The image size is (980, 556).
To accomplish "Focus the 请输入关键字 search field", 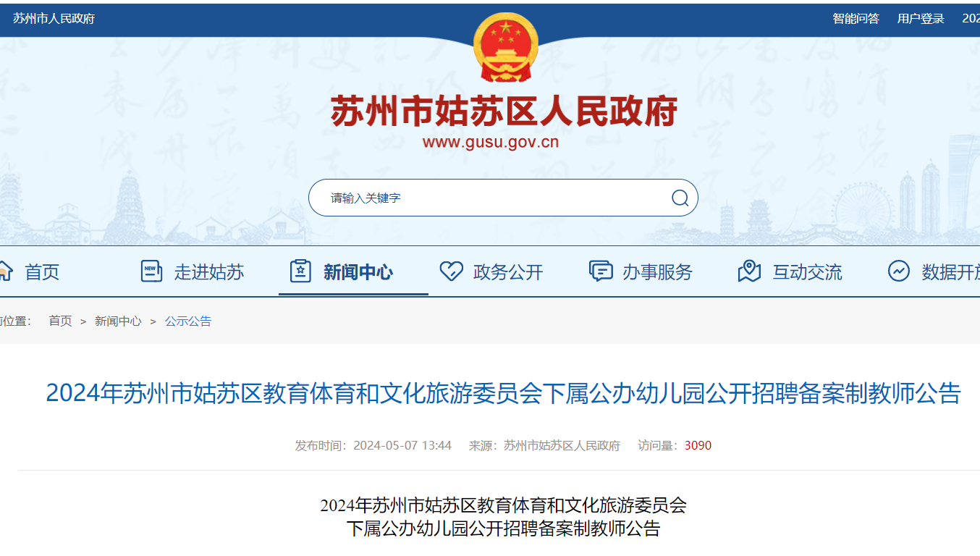I will point(492,198).
